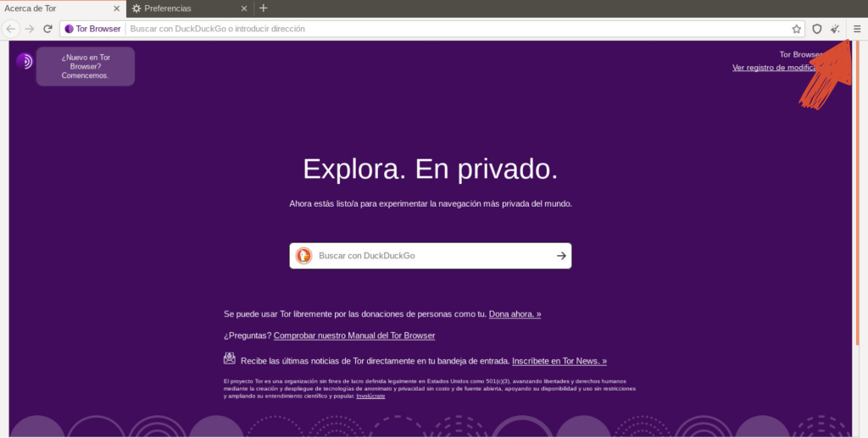Click the 'Dona ahora. »' link

515,313
